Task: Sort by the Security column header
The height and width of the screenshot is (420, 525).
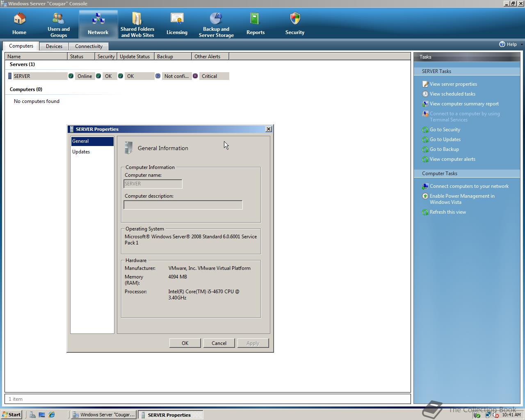Action: point(106,57)
